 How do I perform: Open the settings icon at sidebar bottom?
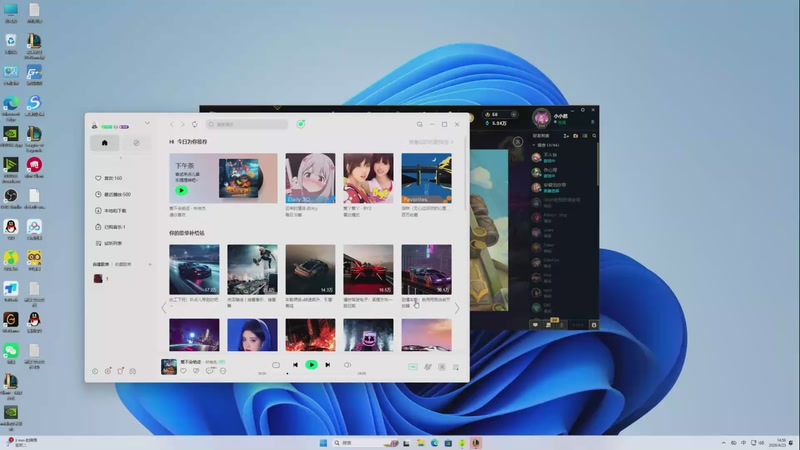[x=108, y=371]
